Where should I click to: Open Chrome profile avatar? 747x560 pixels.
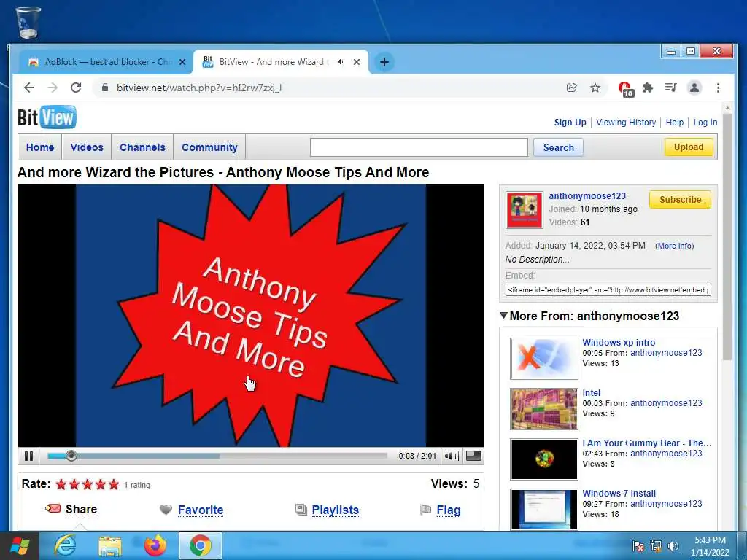pyautogui.click(x=694, y=87)
